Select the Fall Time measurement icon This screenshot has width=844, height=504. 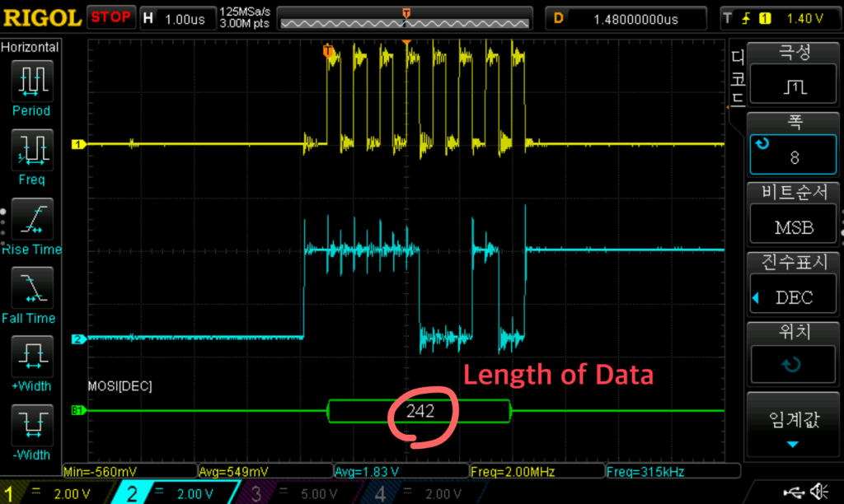coord(32,287)
